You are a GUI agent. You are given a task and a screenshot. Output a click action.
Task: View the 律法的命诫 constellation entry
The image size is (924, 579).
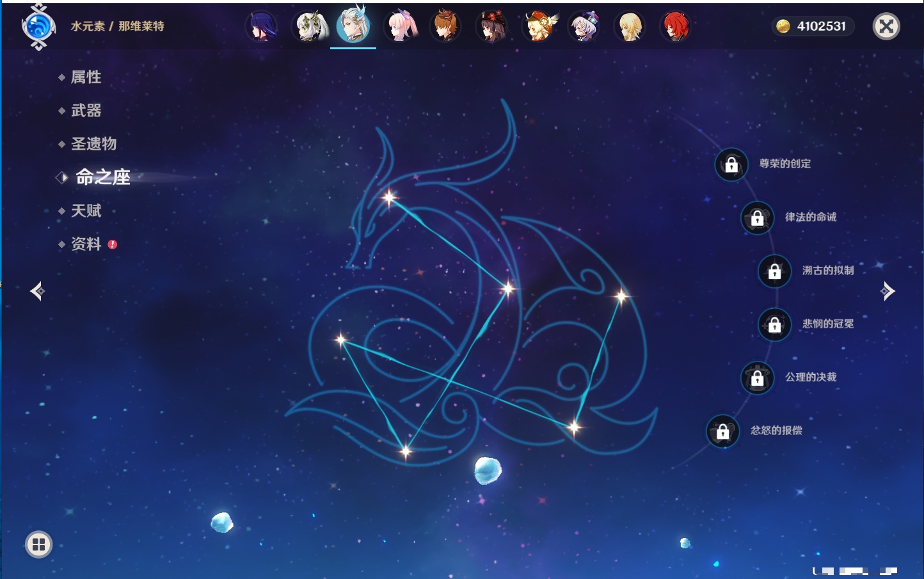tap(810, 218)
